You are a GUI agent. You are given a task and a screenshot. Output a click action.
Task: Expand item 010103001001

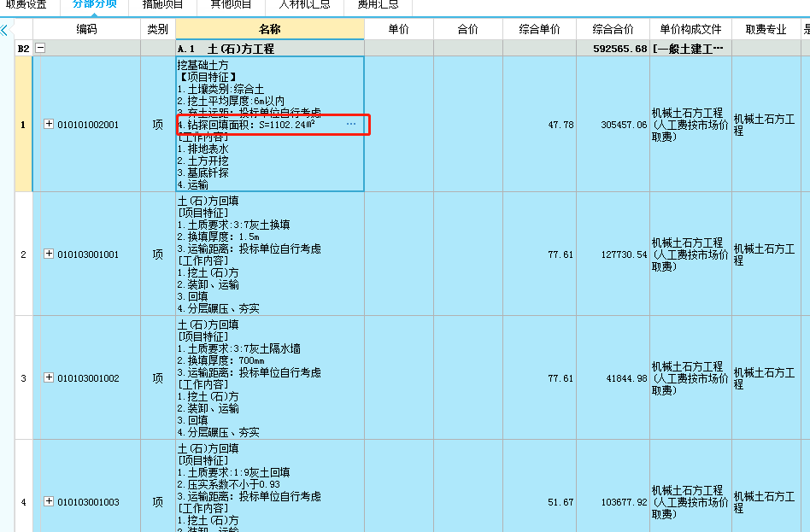point(49,254)
